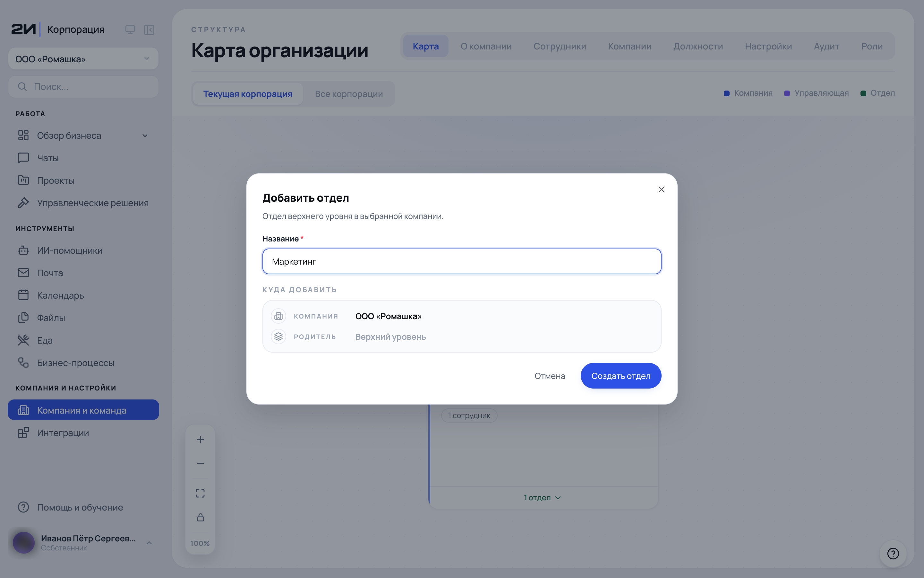924x578 pixels.
Task: Open the Сотрудники tab
Action: 559,46
